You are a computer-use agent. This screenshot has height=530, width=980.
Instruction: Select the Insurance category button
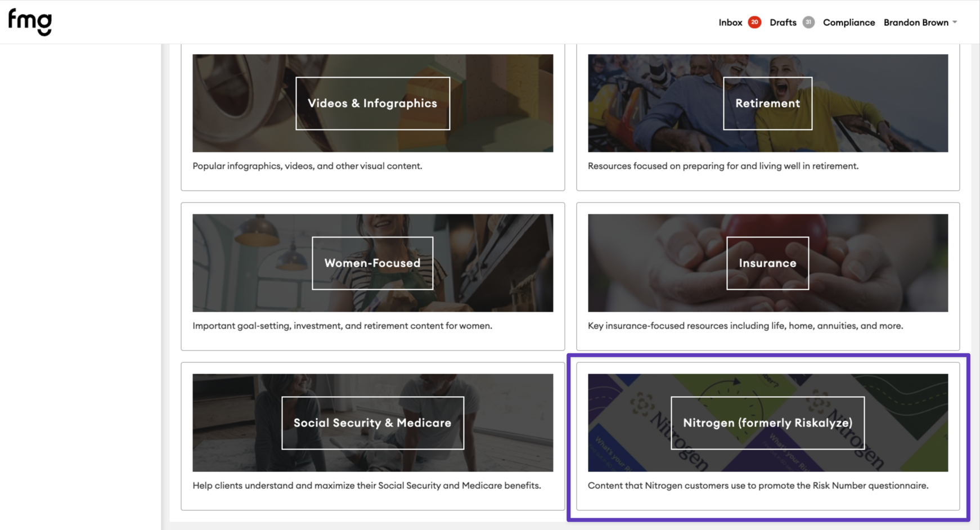click(x=767, y=263)
